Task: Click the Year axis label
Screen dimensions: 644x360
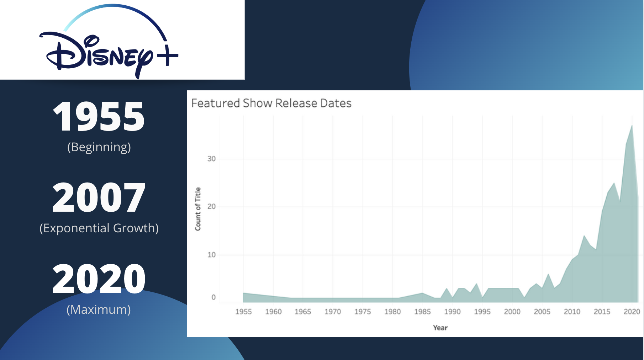Action: tap(440, 328)
